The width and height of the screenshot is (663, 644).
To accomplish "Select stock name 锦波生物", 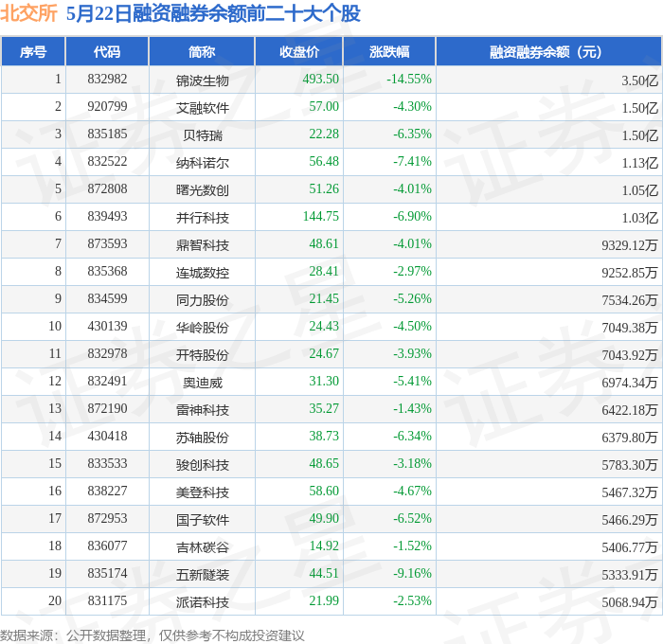I will [x=202, y=80].
